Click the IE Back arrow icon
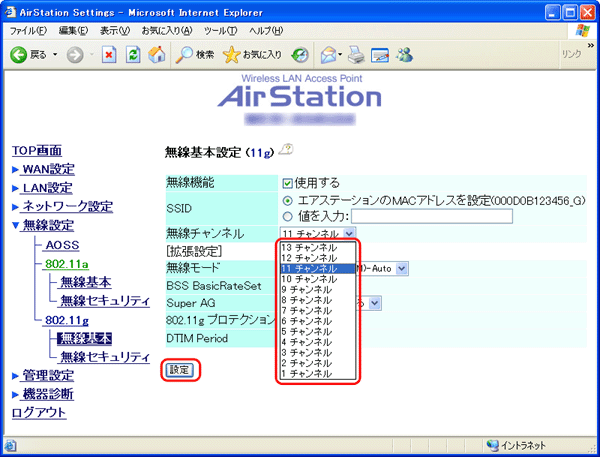The height and width of the screenshot is (457, 600). pos(18,55)
